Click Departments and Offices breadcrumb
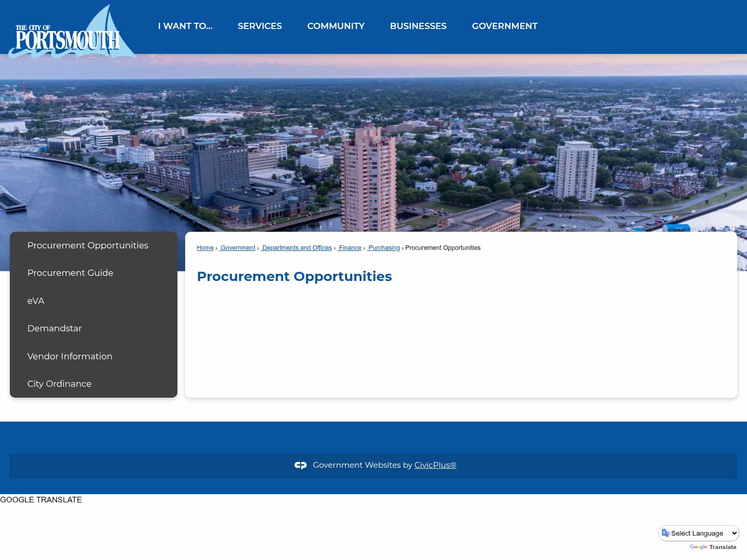Screen dimensions: 747x560 [296, 248]
